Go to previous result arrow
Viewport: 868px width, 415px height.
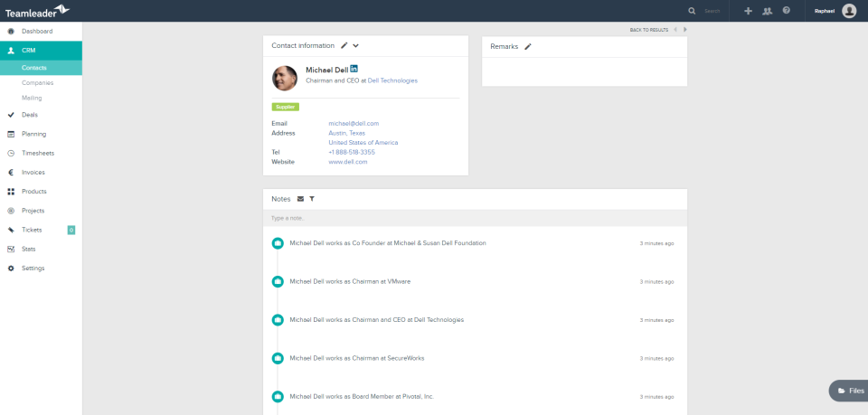pyautogui.click(x=675, y=30)
